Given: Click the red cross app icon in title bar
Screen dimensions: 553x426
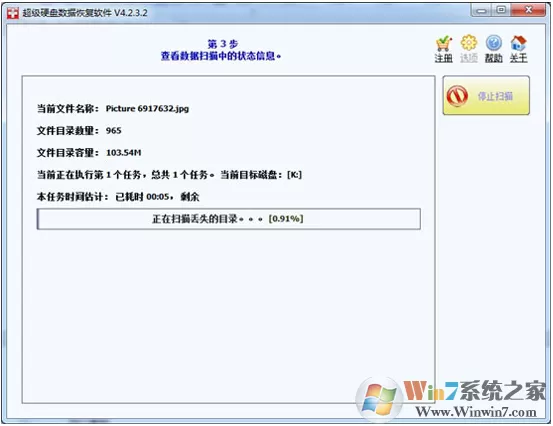Looking at the screenshot, I should [13, 13].
